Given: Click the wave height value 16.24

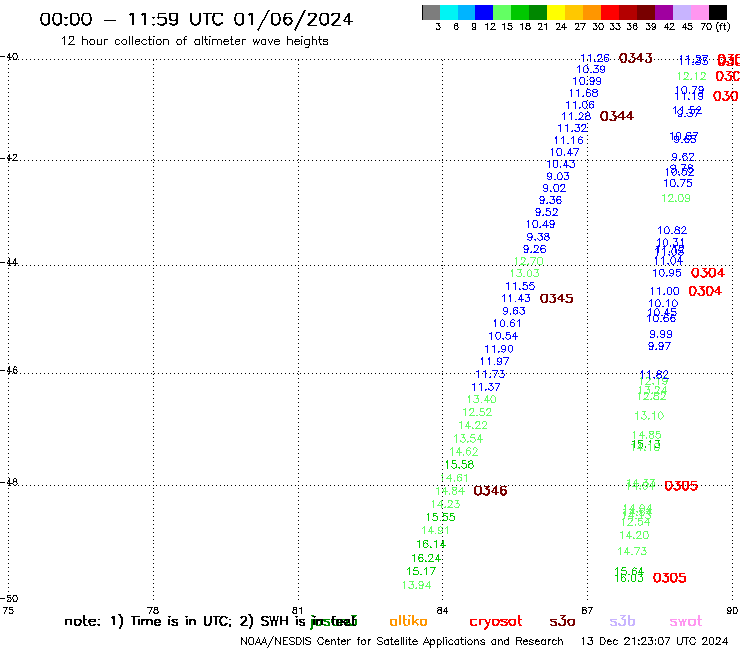Looking at the screenshot, I should click(x=426, y=558).
